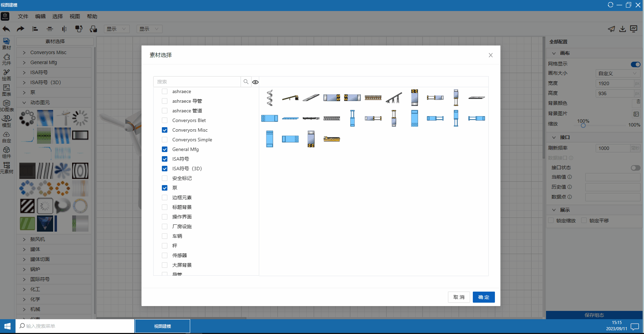Check the Converyors Blet checkbox

pos(165,120)
